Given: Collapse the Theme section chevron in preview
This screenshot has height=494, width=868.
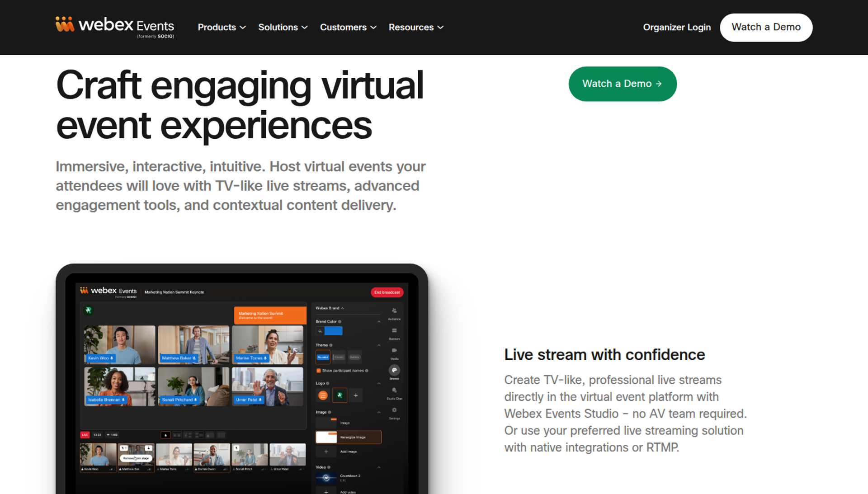Looking at the screenshot, I should (x=379, y=345).
